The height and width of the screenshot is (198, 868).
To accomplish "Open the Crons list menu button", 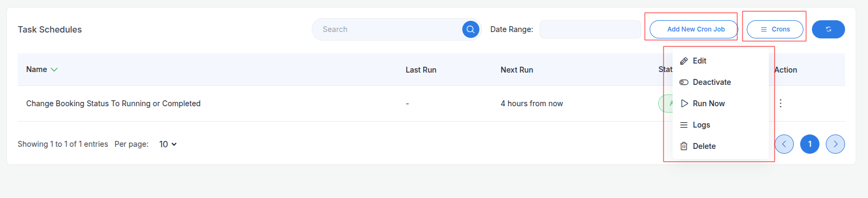I will coord(775,29).
